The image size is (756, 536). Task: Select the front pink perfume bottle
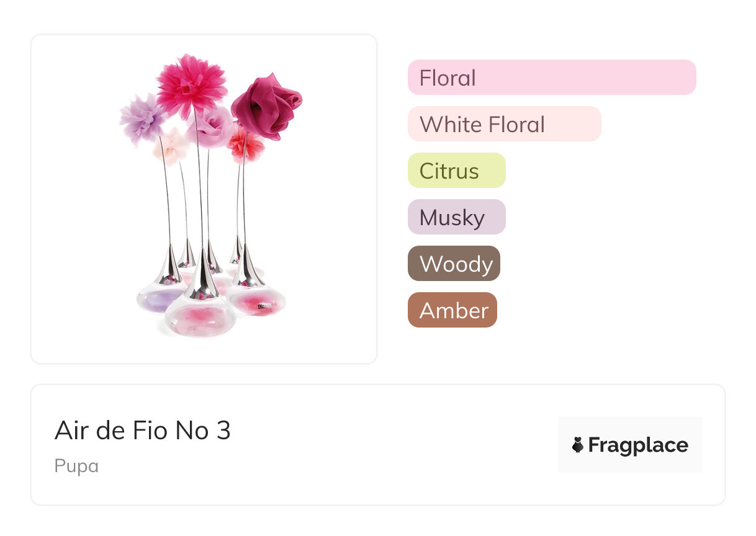pyautogui.click(x=201, y=316)
